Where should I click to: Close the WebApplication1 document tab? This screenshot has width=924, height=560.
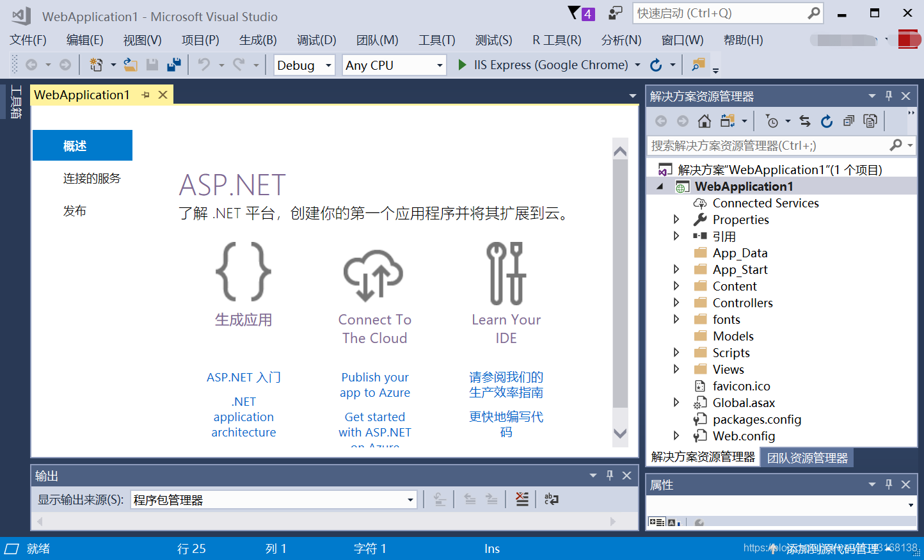pyautogui.click(x=163, y=95)
